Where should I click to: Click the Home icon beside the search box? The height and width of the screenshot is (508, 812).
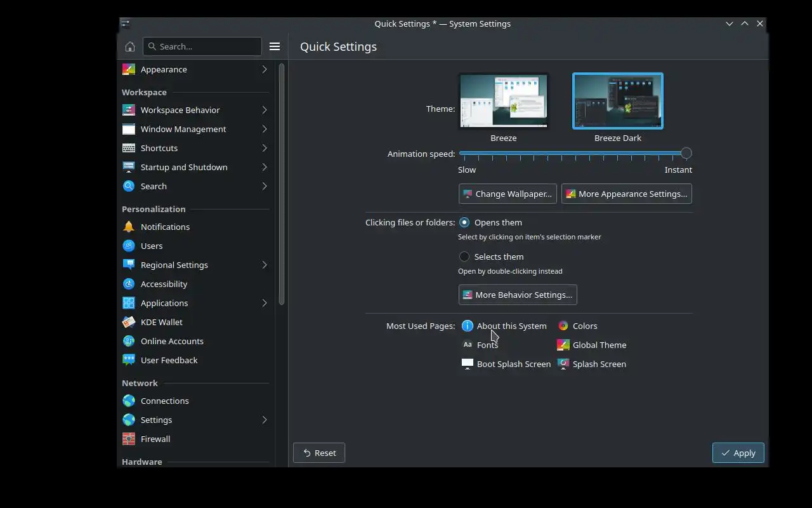pyautogui.click(x=130, y=46)
